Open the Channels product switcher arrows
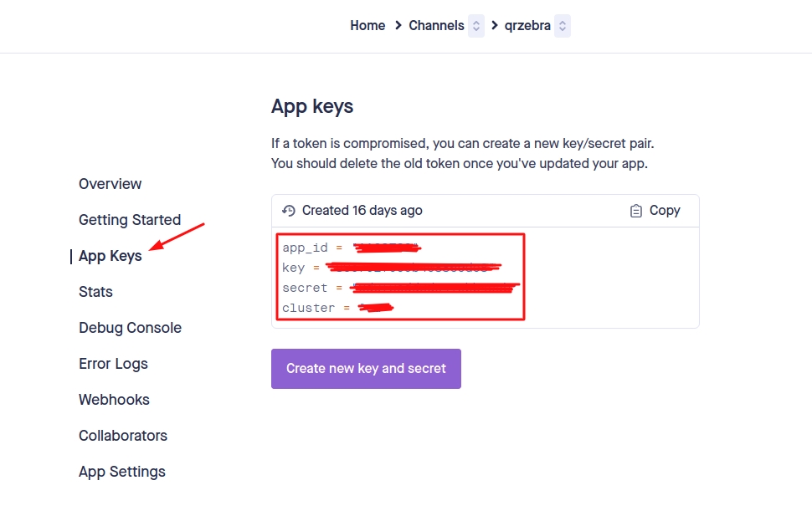 (x=476, y=26)
